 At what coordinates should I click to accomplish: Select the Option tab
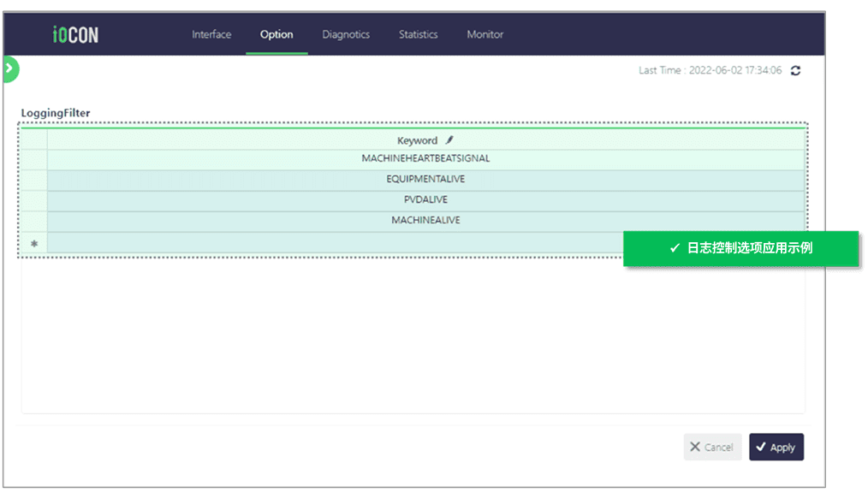(276, 34)
